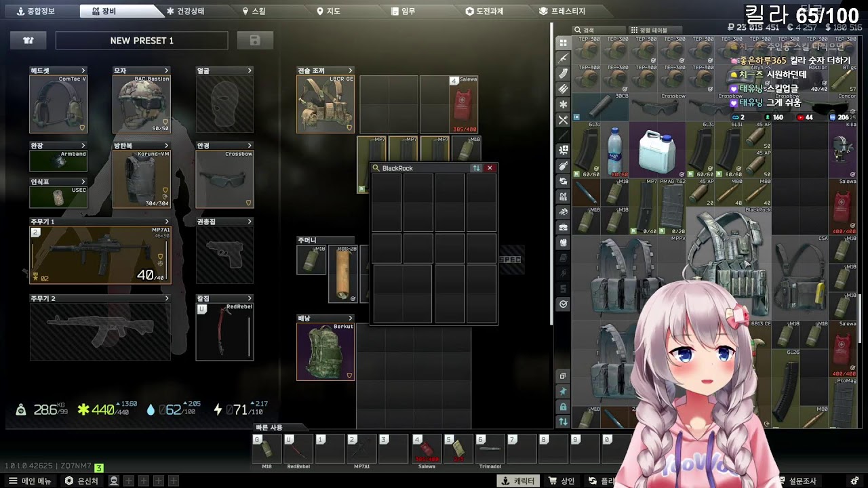Filter stash by tactical rigs vest icon
This screenshot has width=868, height=488.
[x=563, y=197]
